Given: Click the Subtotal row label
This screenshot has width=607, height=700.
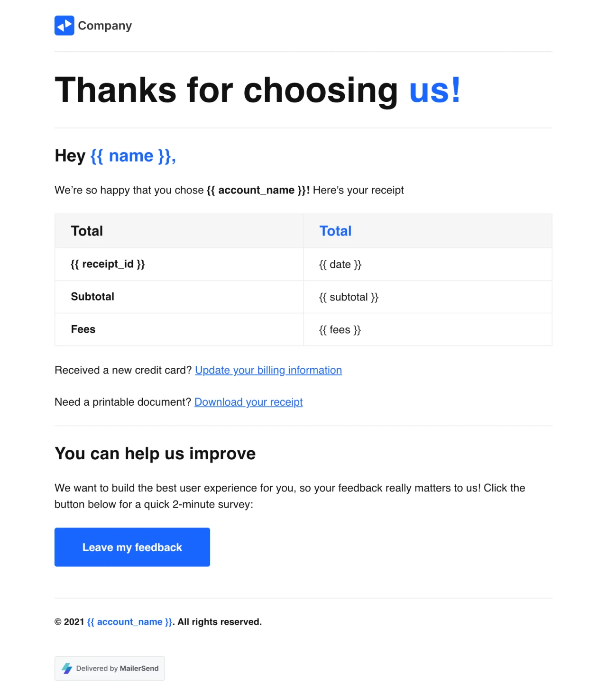Looking at the screenshot, I should (92, 297).
